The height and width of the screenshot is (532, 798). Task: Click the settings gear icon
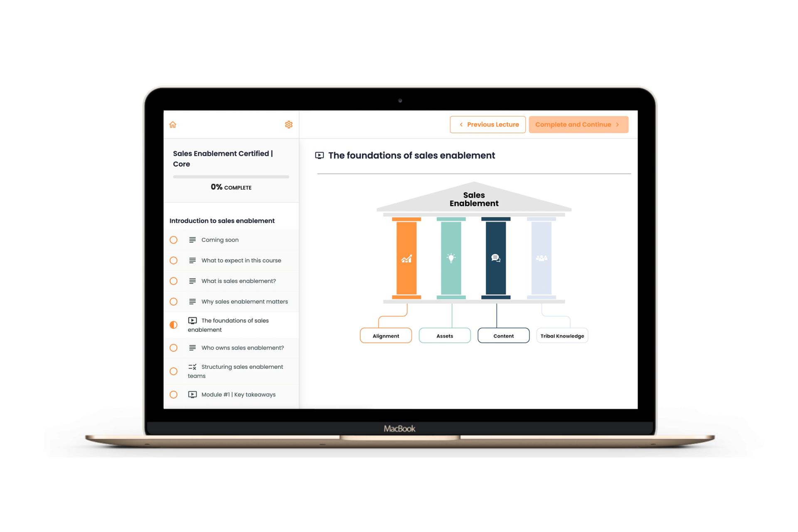[288, 124]
